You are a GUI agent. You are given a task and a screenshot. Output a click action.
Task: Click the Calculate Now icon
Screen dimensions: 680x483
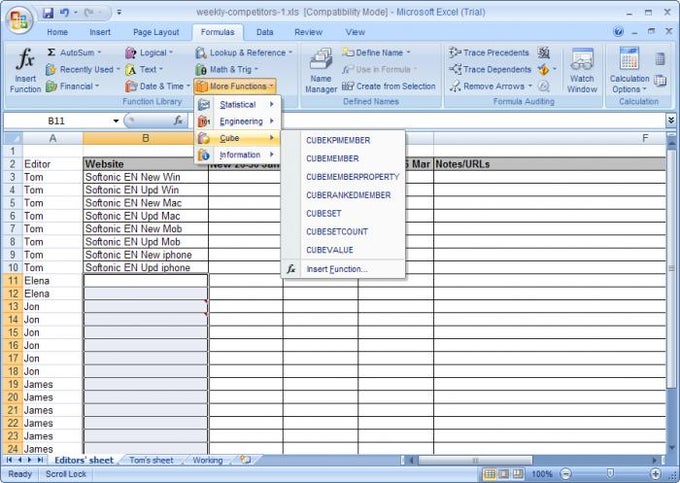660,59
